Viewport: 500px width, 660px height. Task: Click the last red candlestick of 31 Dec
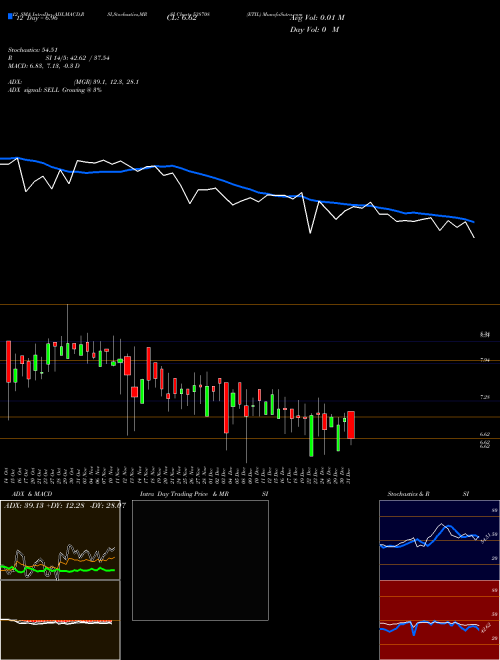pyautogui.click(x=351, y=425)
